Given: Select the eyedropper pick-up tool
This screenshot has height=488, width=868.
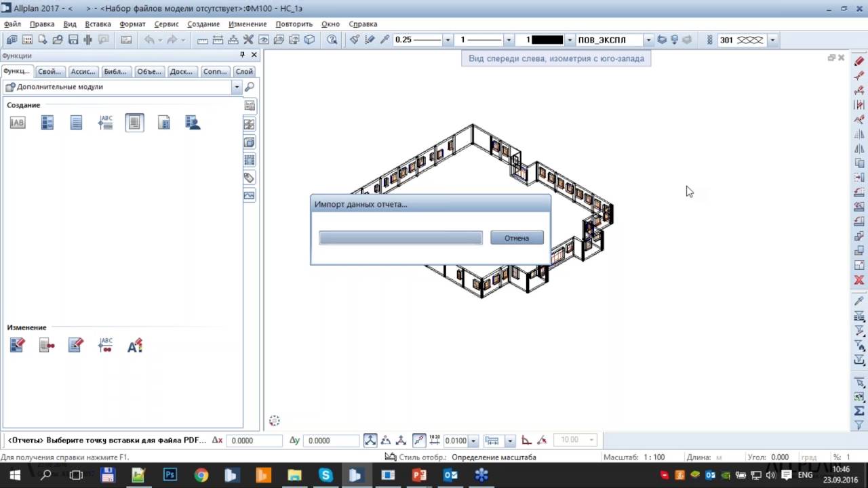Looking at the screenshot, I should [384, 40].
